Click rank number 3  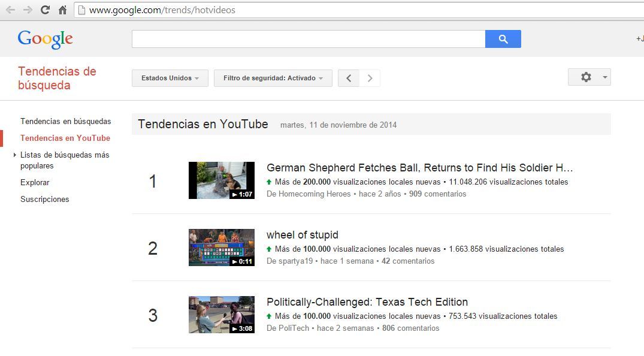pyautogui.click(x=153, y=315)
